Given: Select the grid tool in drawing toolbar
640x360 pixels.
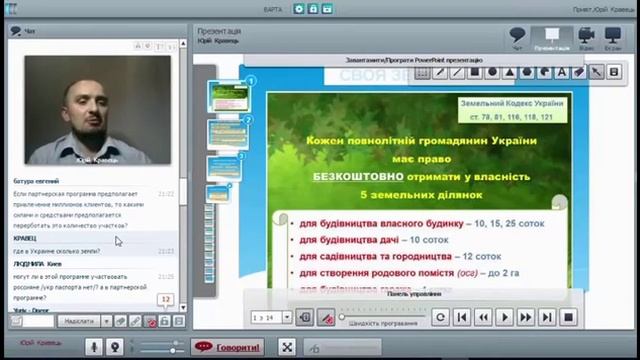Looking at the screenshot, I should [x=422, y=73].
